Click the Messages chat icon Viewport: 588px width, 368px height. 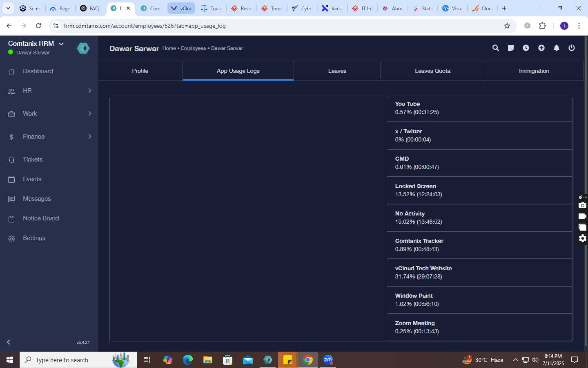[x=11, y=199]
